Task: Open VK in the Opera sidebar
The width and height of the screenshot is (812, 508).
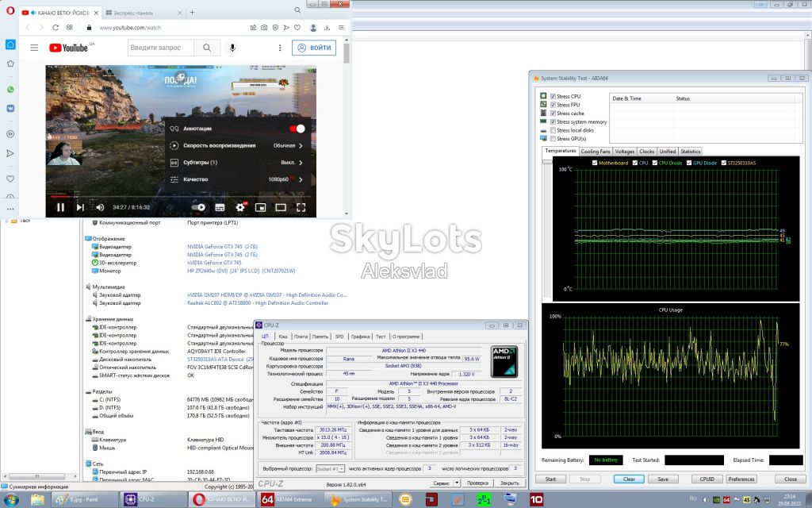Action: pos(10,108)
